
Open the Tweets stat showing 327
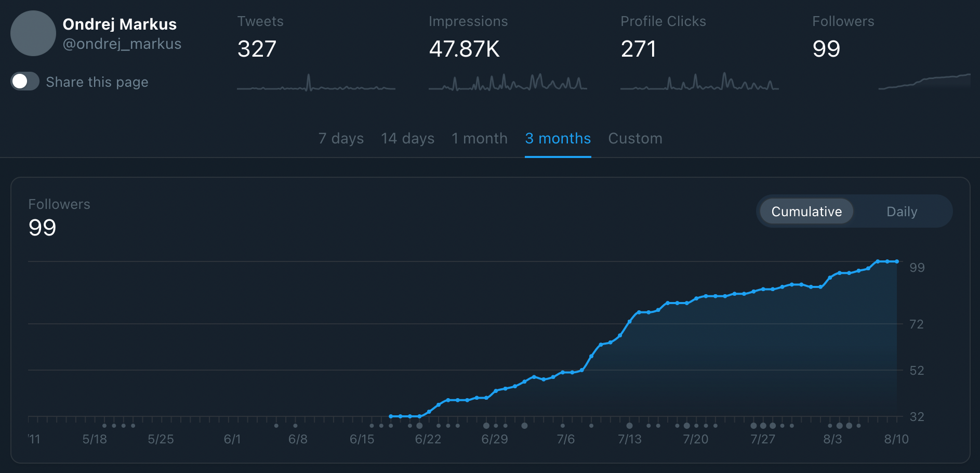point(257,49)
